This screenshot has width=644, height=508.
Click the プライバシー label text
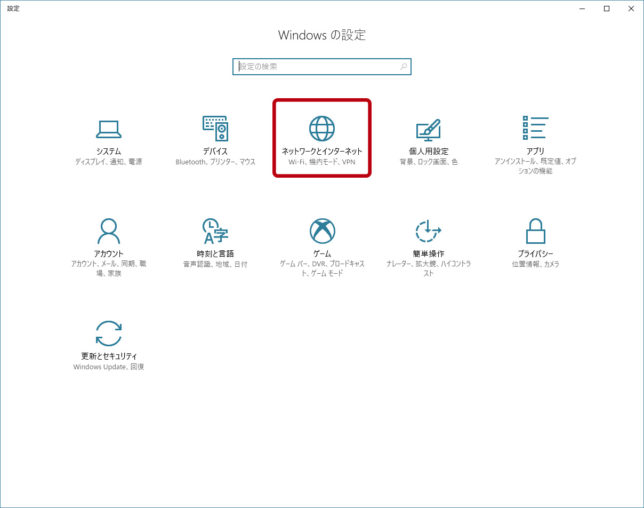[x=535, y=253]
